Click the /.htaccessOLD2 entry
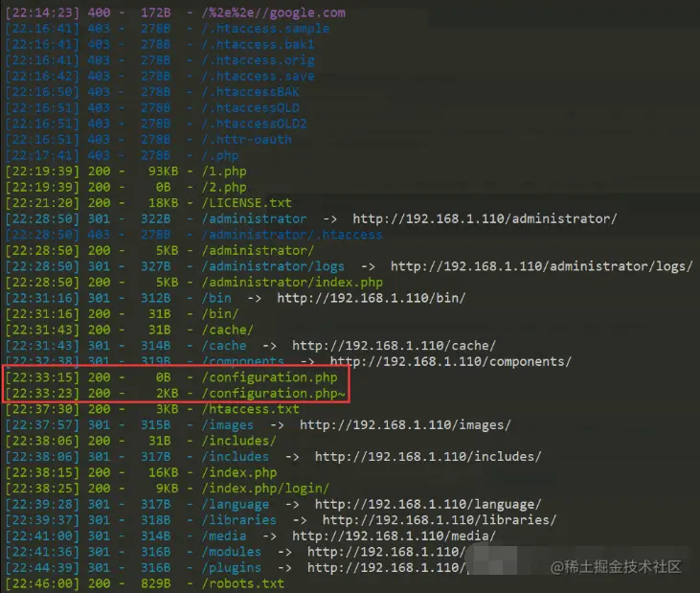The width and height of the screenshot is (700, 593). (x=254, y=124)
